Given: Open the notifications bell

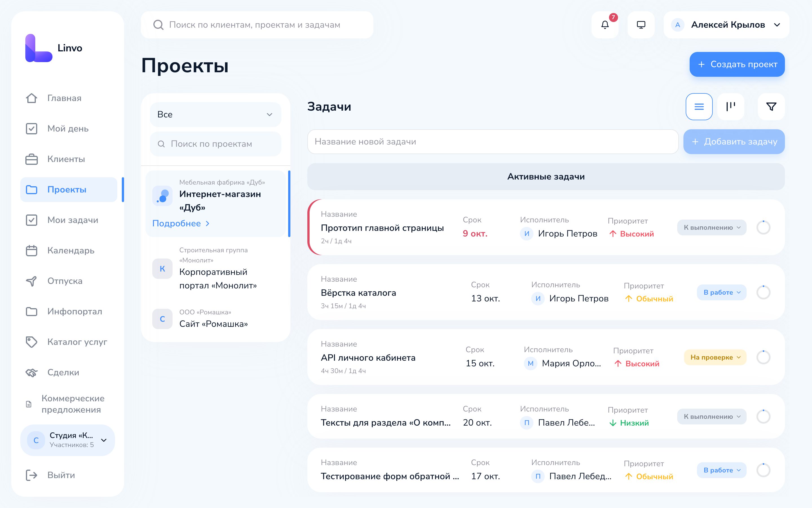Looking at the screenshot, I should pos(605,25).
